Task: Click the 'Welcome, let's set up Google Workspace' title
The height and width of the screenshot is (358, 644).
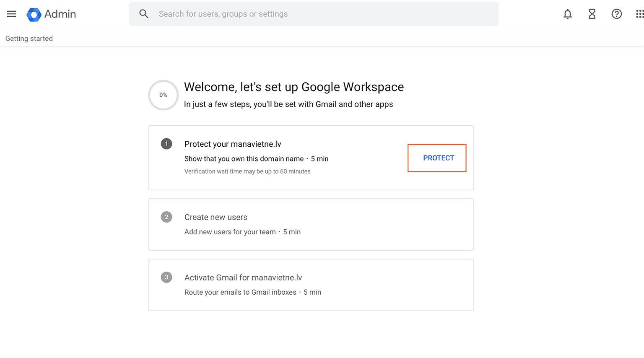Action: click(x=294, y=87)
